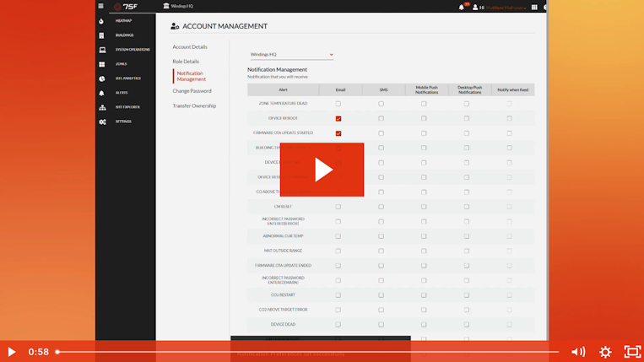Click the large red play button overlay
644x362 pixels.
tap(322, 170)
